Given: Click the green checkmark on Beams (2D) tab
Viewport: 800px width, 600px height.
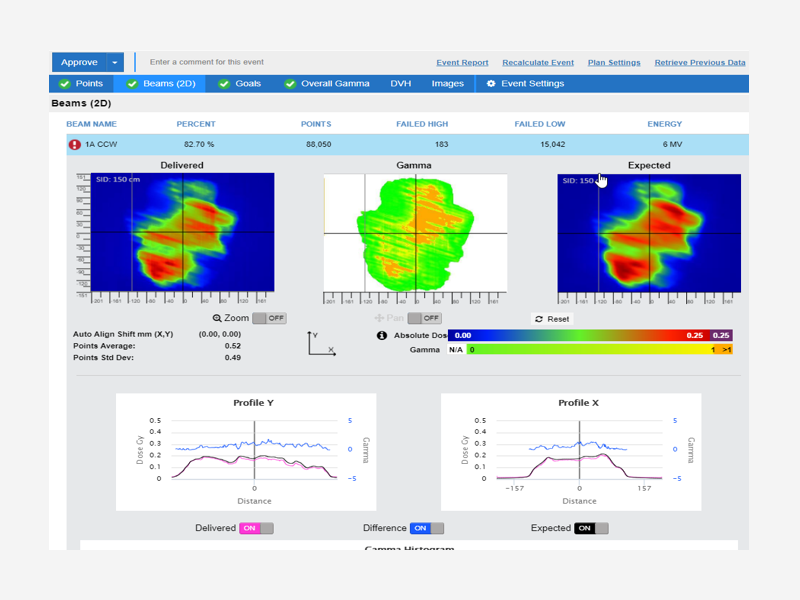Looking at the screenshot, I should coord(132,84).
